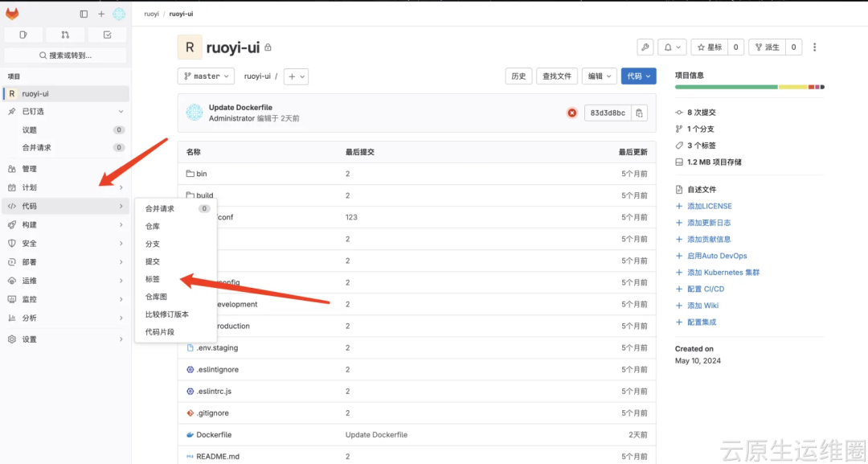Viewport: 868px width, 464px height.
Task: Open 合并请求 under pinned section
Action: [x=66, y=147]
